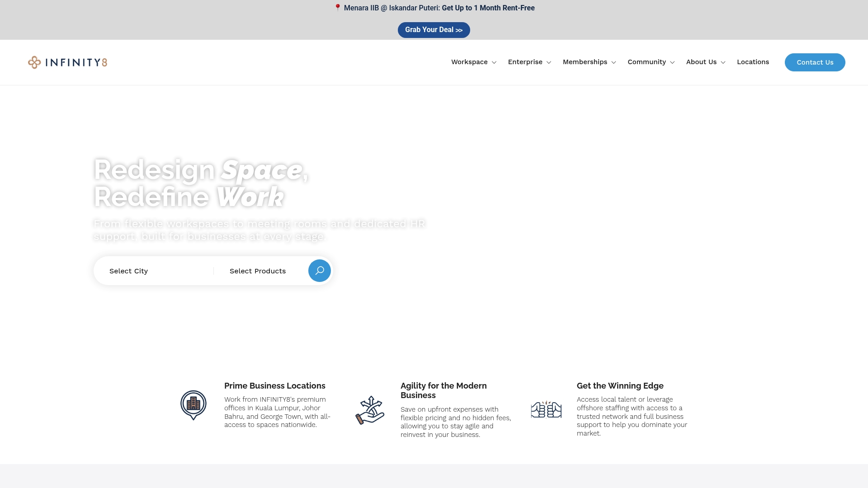Click the Agility for the Modern Business heading
The width and height of the screenshot is (868, 488).
[443, 390]
